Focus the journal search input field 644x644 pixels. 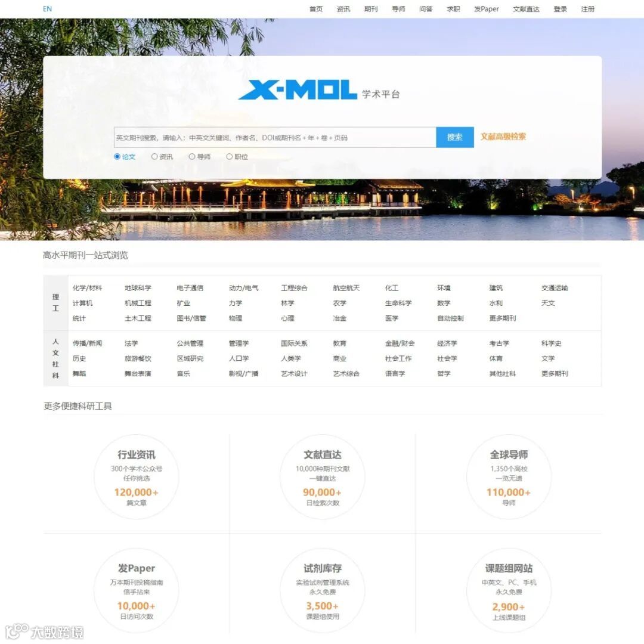(275, 137)
